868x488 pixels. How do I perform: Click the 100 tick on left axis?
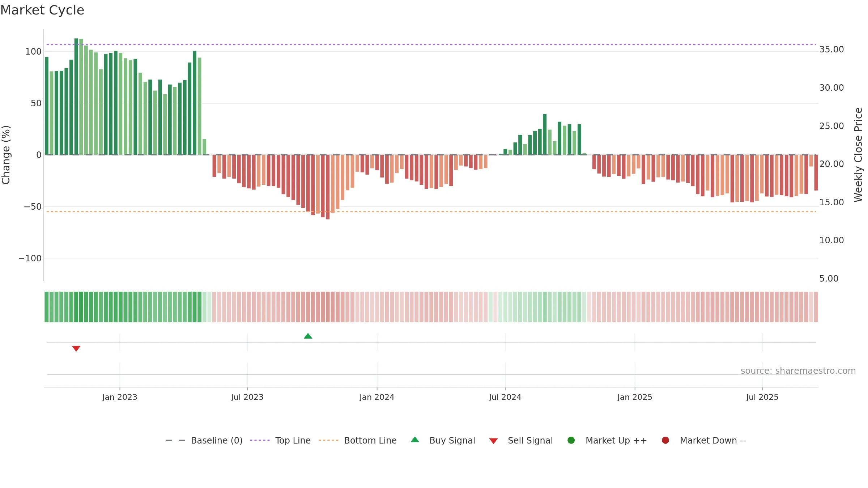(x=33, y=52)
